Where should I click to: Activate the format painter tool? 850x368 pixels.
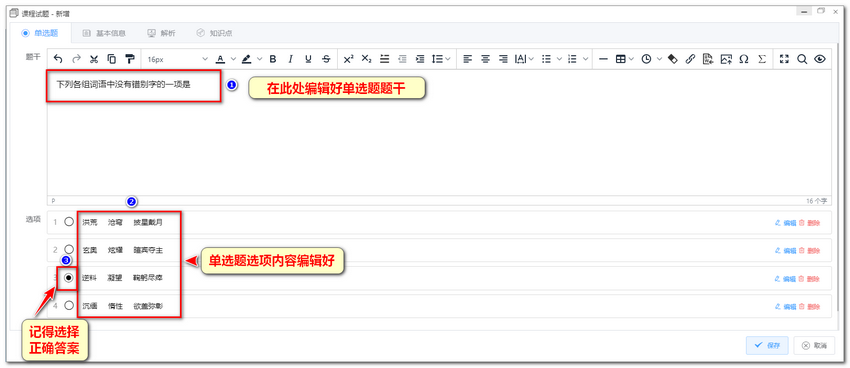tap(130, 59)
